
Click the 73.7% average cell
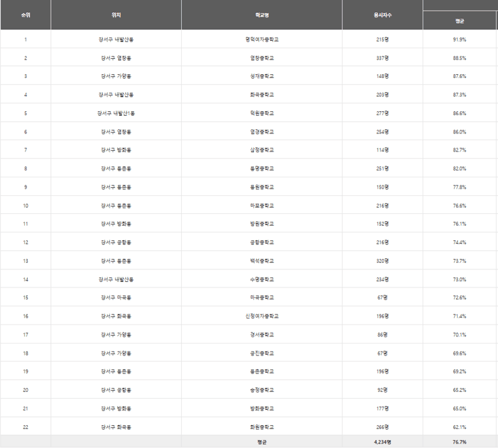pyautogui.click(x=460, y=261)
